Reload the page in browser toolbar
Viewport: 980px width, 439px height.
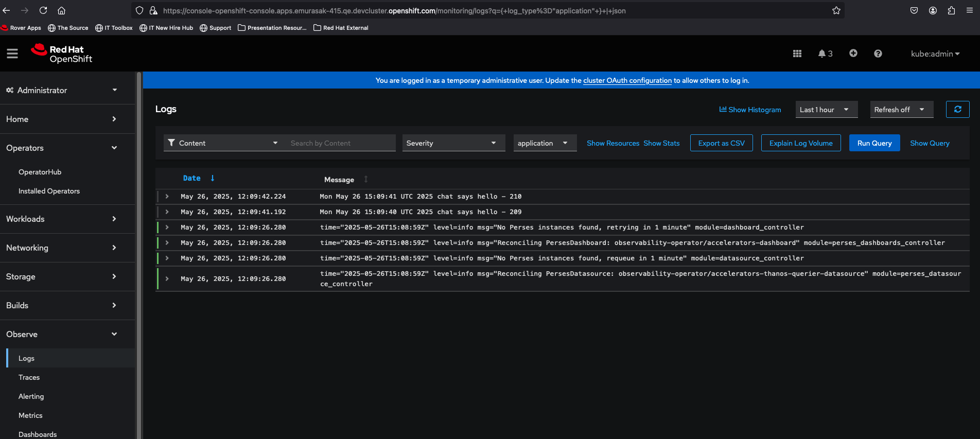[x=43, y=10]
